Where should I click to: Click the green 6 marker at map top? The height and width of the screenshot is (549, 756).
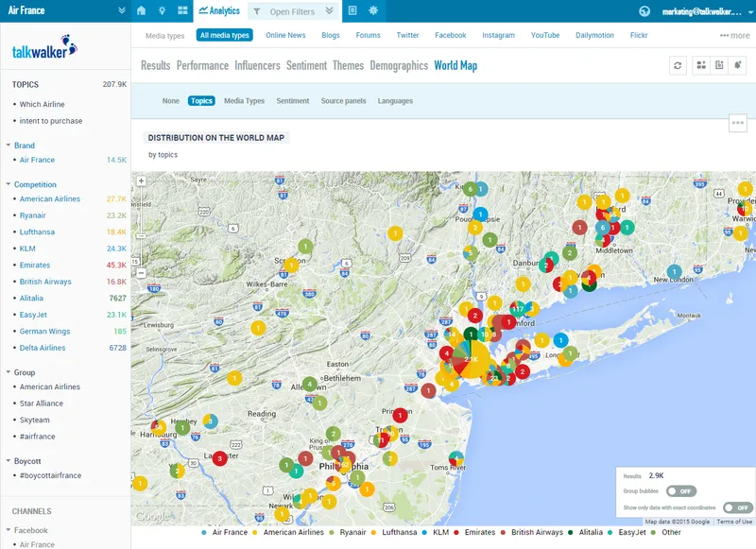[471, 189]
